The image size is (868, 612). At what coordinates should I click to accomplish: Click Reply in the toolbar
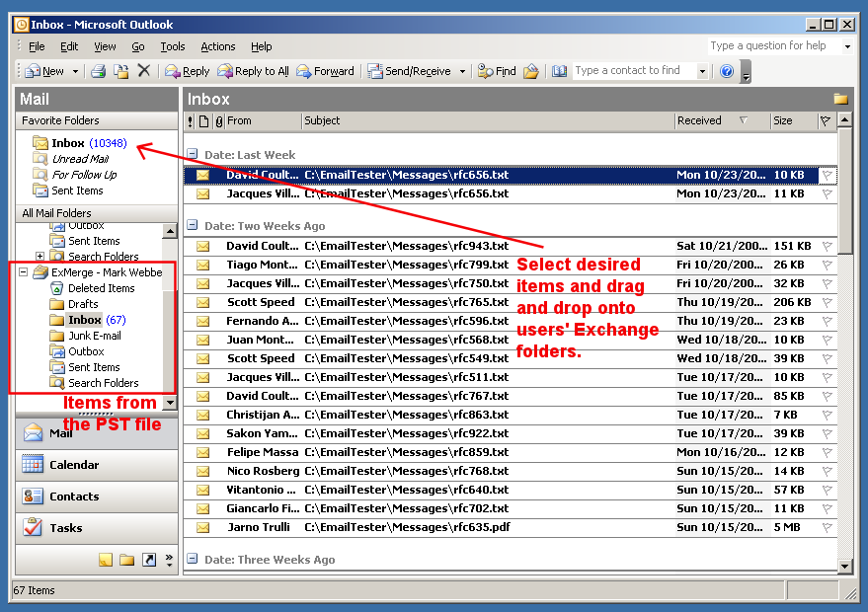[187, 71]
